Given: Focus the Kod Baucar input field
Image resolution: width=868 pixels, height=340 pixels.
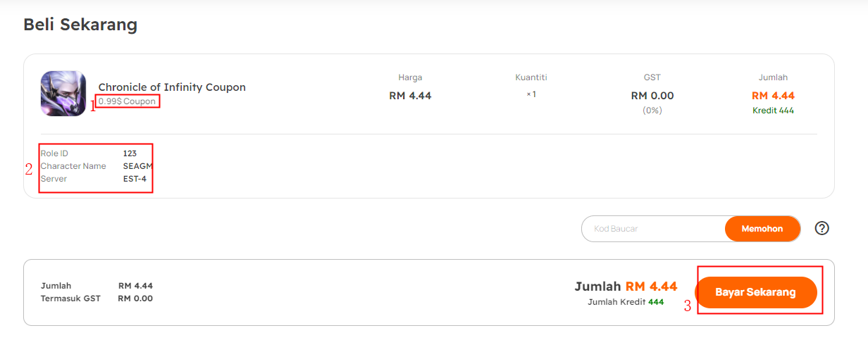Looking at the screenshot, I should coord(653,229).
